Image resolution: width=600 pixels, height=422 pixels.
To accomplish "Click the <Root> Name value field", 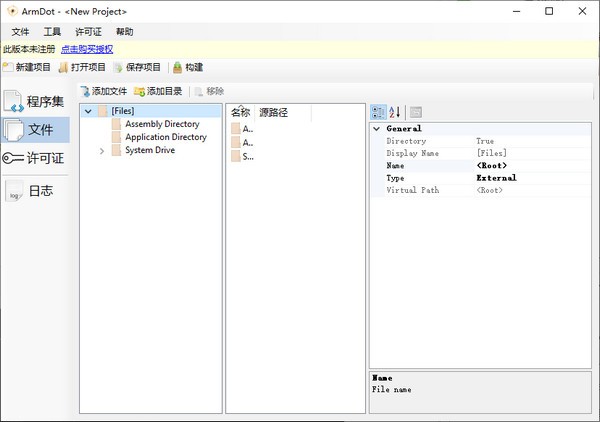I will point(532,166).
